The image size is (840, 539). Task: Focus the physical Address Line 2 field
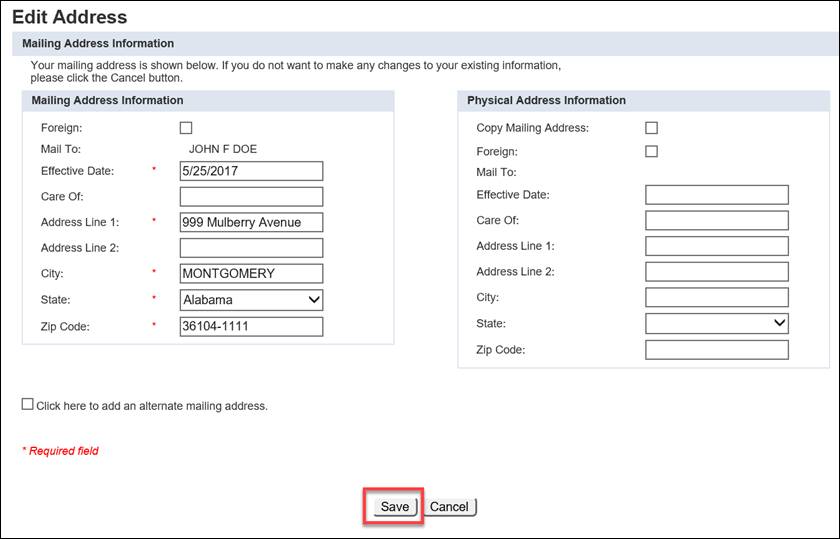click(x=717, y=272)
